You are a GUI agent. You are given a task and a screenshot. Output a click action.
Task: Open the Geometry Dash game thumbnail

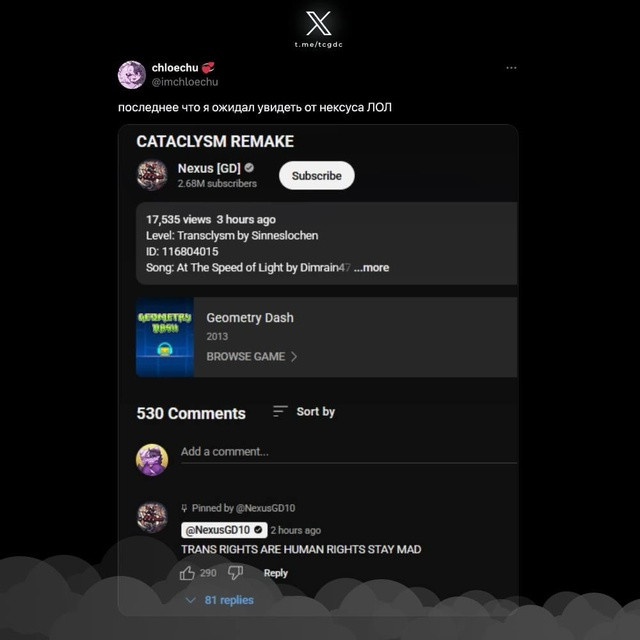(x=165, y=337)
